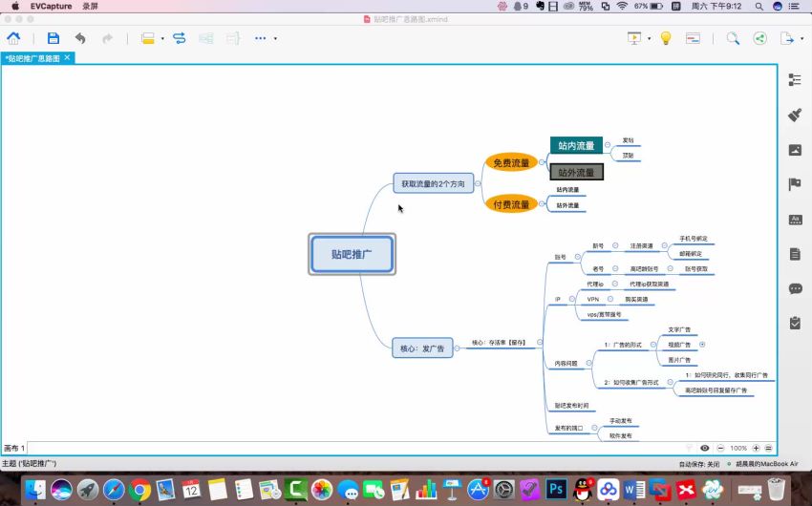Open the dropdown arrow next to the topic insert icon
This screenshot has width=812, height=506.
(x=162, y=39)
